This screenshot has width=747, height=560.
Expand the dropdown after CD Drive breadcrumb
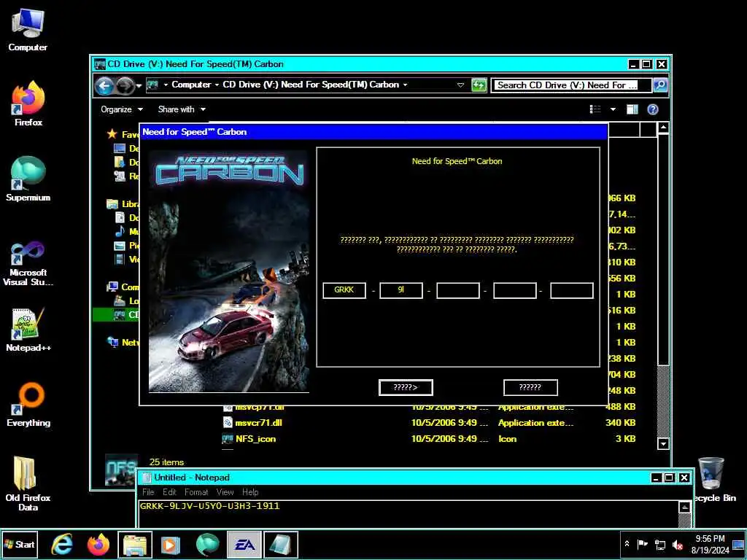pos(406,85)
